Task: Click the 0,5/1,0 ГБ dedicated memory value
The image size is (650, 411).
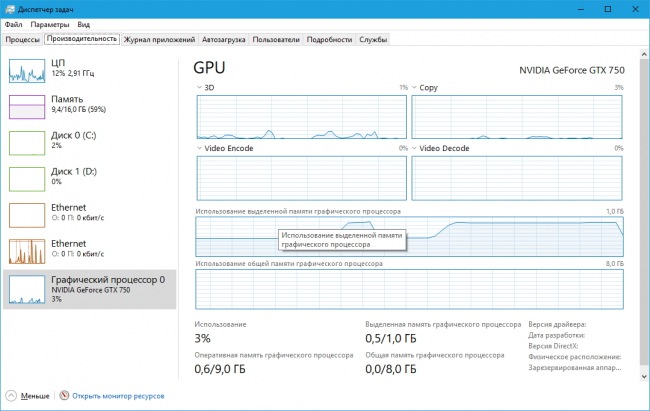Action: click(x=390, y=338)
